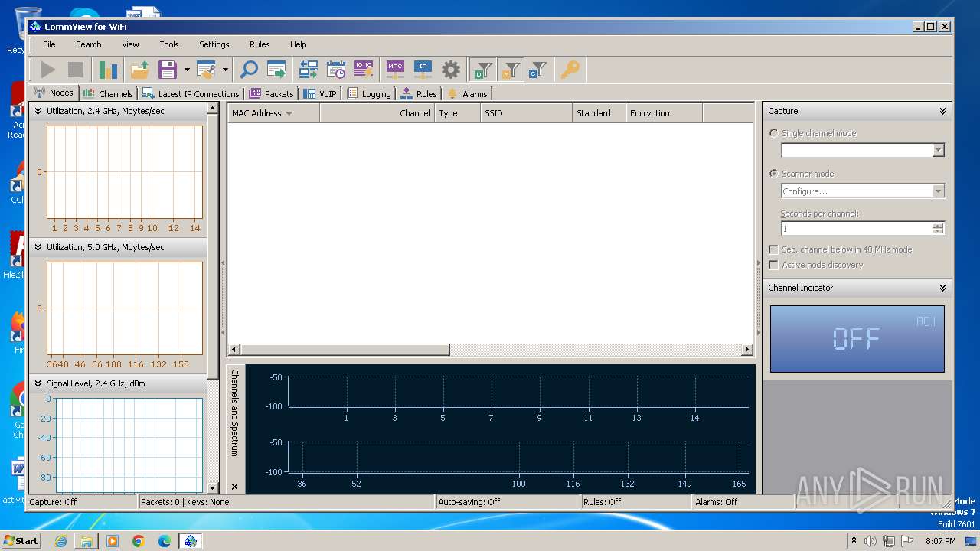This screenshot has width=980, height=551.
Task: Collapse the Channel Indicator panel
Action: [942, 288]
